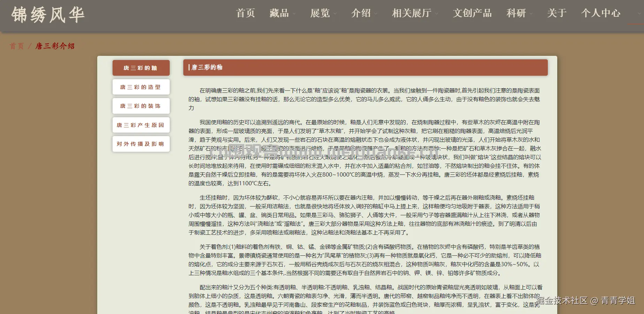Select the 唐三彩的造型 sidebar button
Viewport: 644px width, 314px height.
click(141, 87)
